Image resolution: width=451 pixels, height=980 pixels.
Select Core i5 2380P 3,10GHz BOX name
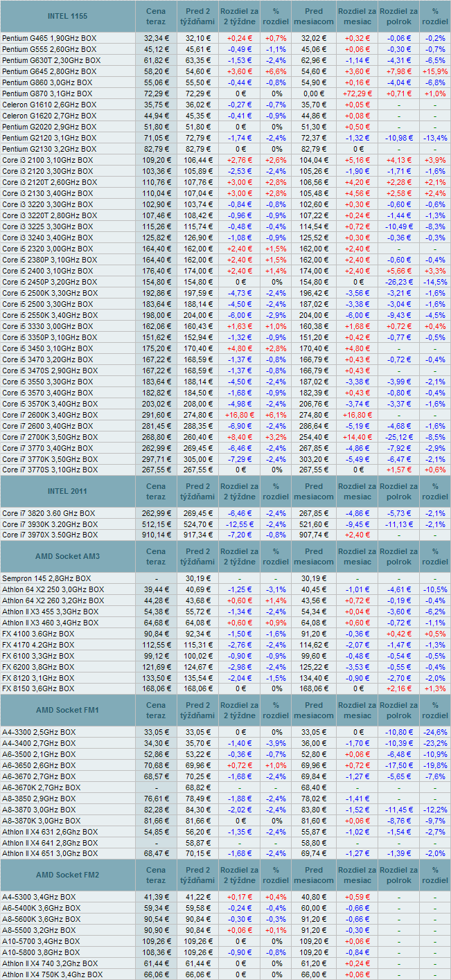click(49, 259)
